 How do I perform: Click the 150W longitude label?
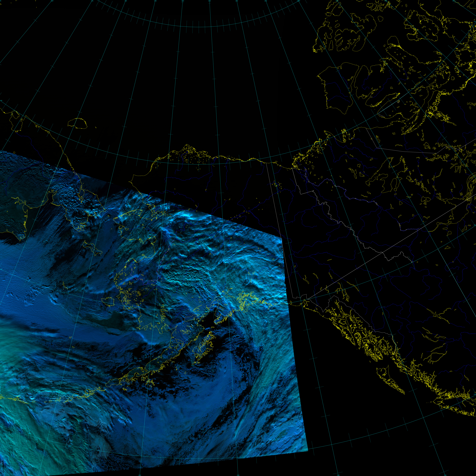click(209, 1)
